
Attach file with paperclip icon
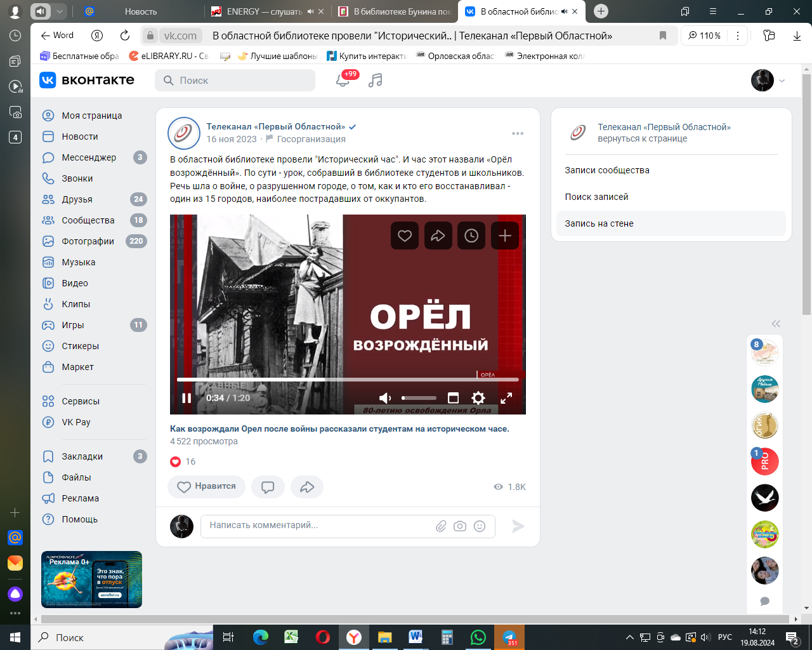click(x=441, y=526)
